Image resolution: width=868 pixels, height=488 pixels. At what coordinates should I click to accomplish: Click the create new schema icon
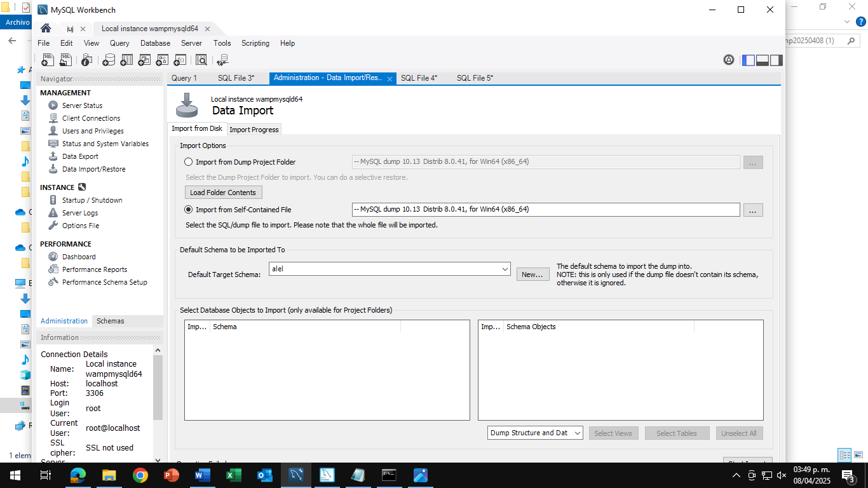tap(109, 60)
